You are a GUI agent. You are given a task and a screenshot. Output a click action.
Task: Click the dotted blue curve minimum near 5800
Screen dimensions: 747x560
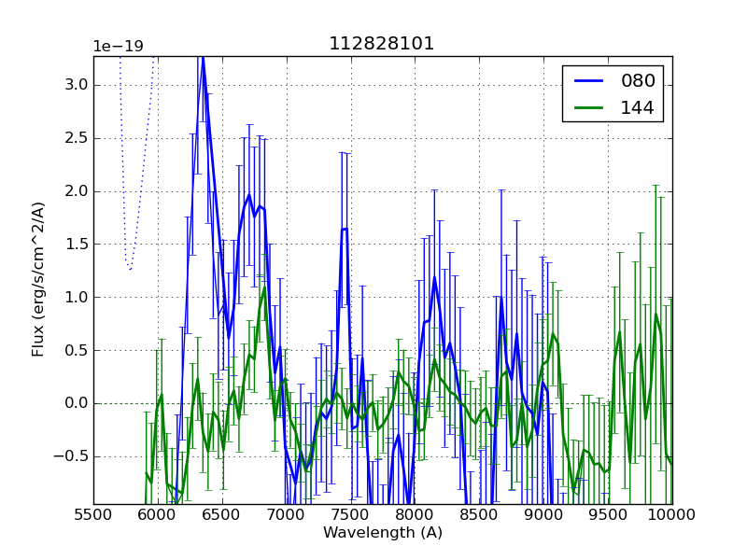pyautogui.click(x=130, y=270)
